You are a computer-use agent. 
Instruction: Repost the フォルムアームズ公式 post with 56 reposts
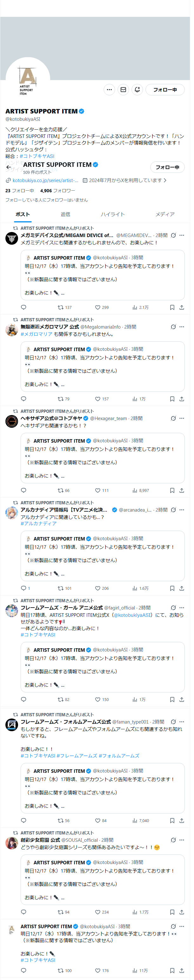click(64, 820)
